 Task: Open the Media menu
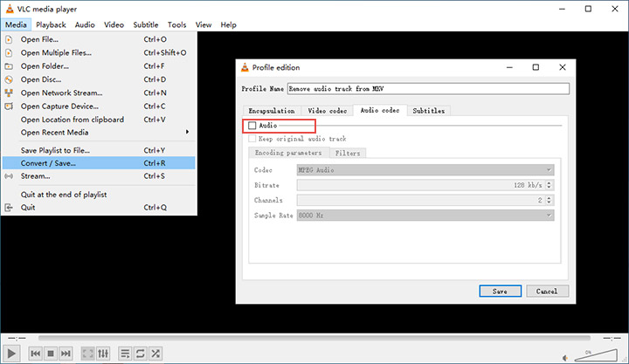[x=16, y=24]
